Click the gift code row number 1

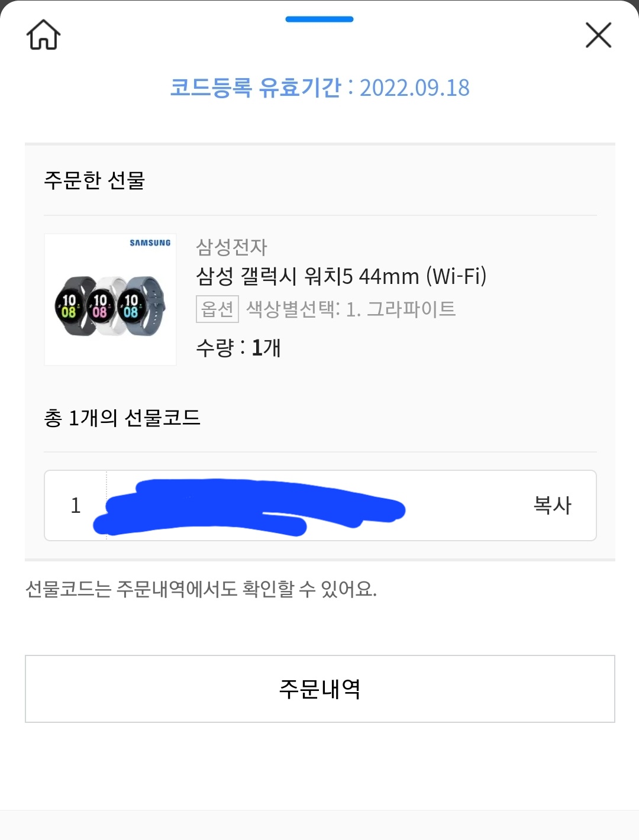tap(76, 506)
